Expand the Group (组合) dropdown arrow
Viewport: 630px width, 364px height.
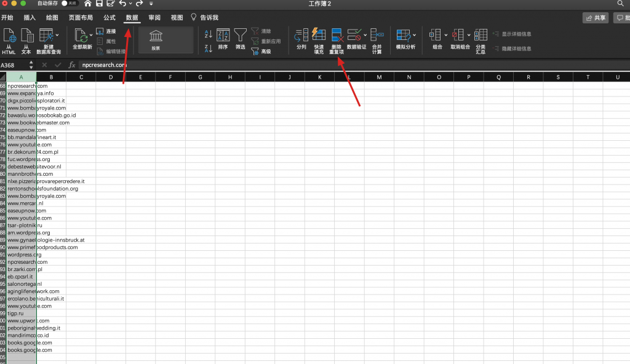coord(445,34)
